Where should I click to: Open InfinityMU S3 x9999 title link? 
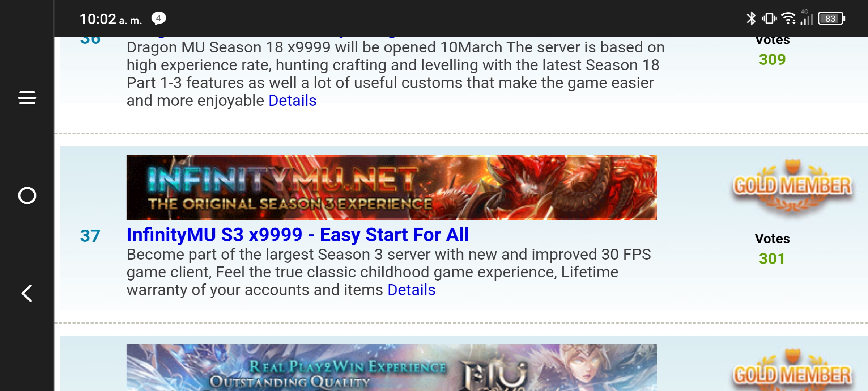297,235
